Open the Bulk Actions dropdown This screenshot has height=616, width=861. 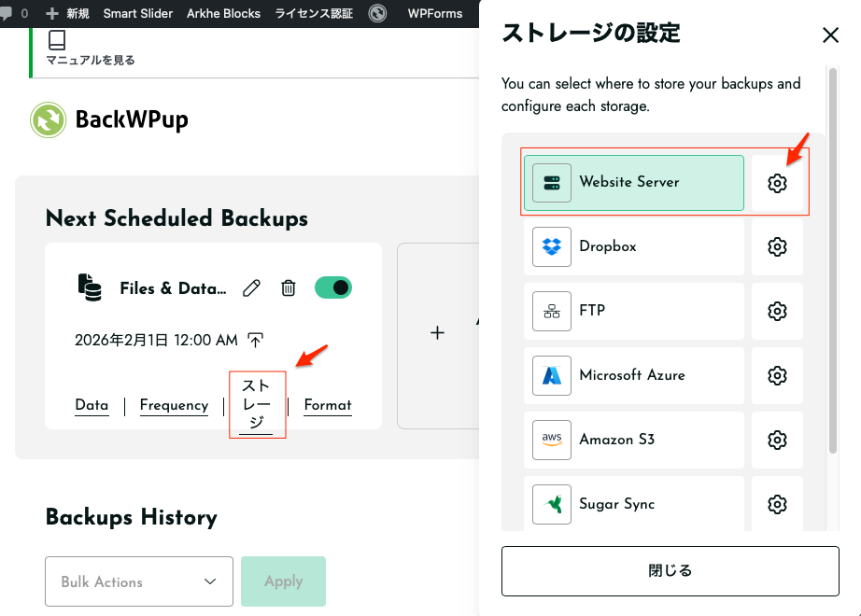139,581
